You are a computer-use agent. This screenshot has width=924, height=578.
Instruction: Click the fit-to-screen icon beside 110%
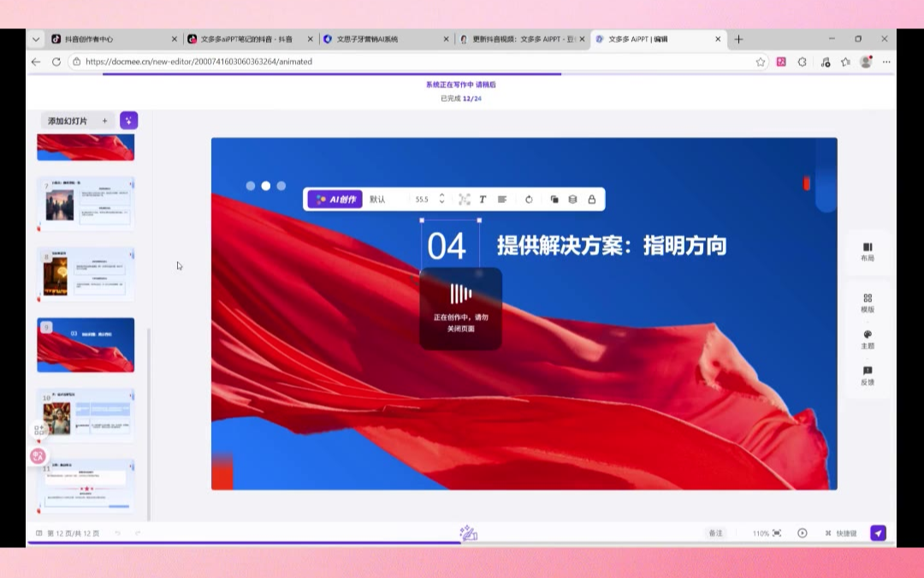tap(777, 533)
